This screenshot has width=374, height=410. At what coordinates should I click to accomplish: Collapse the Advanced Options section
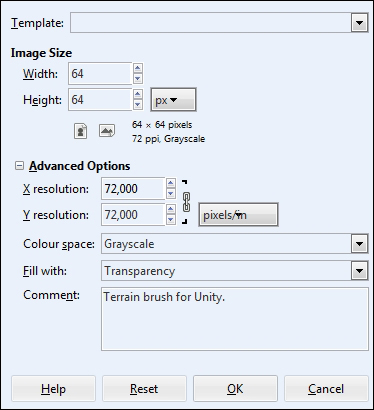pyautogui.click(x=20, y=166)
